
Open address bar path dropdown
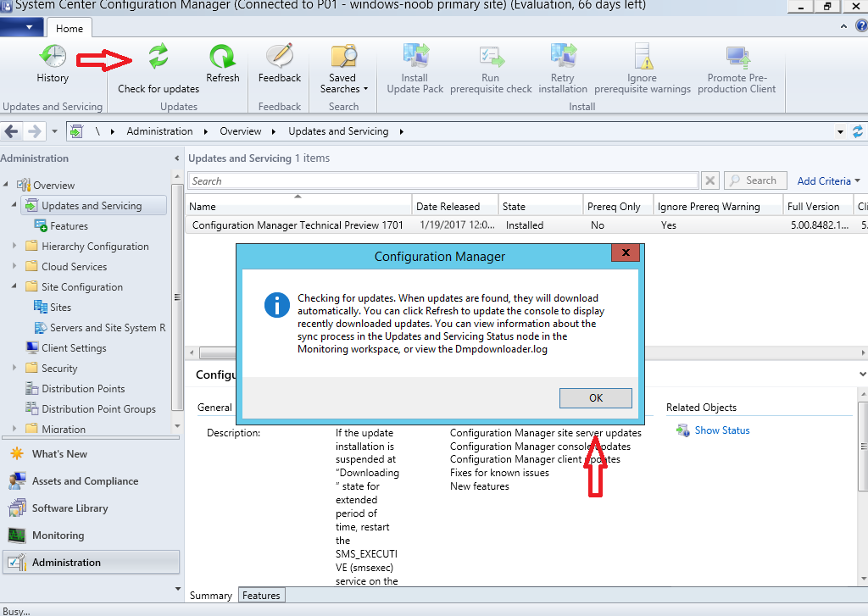(840, 131)
